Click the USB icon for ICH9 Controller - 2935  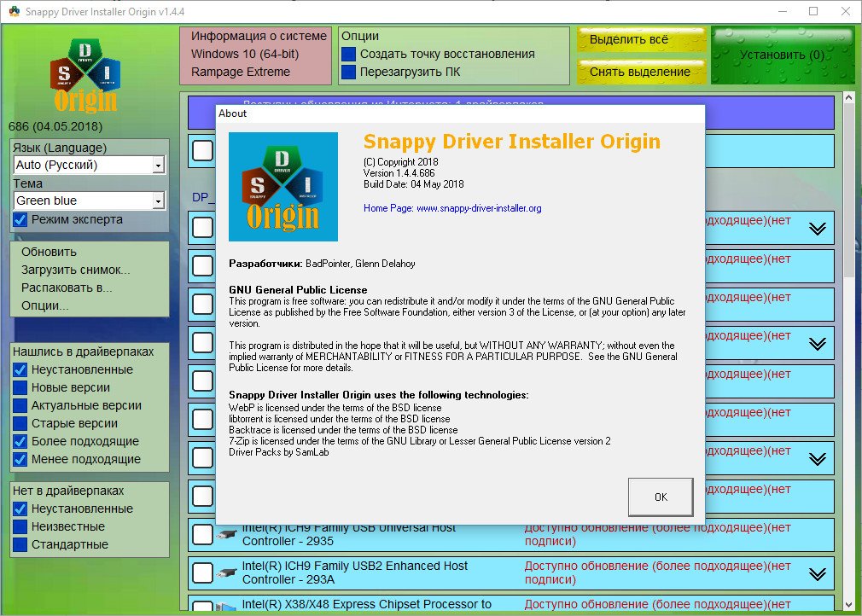[x=226, y=534]
